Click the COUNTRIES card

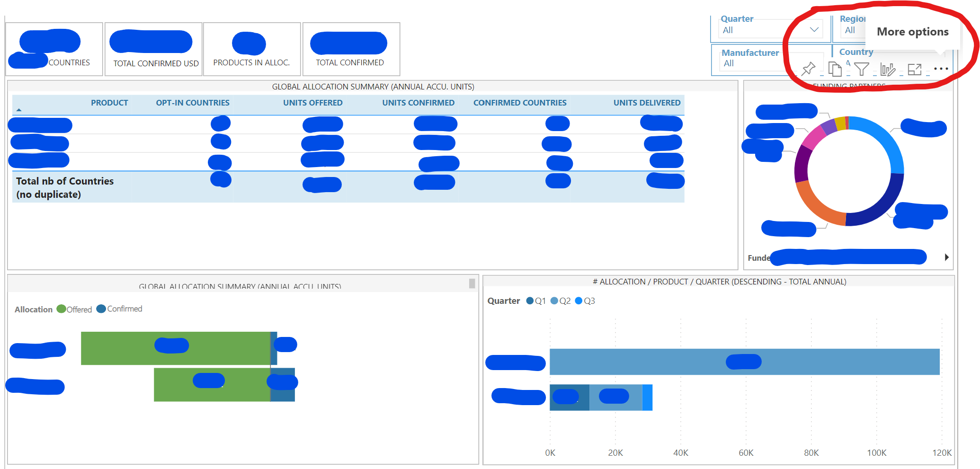pyautogui.click(x=54, y=49)
